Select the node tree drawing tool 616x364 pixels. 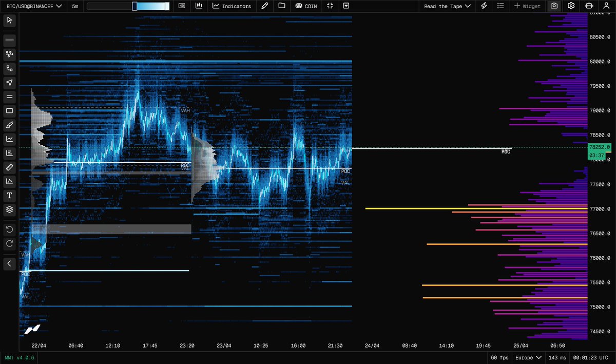click(x=10, y=54)
